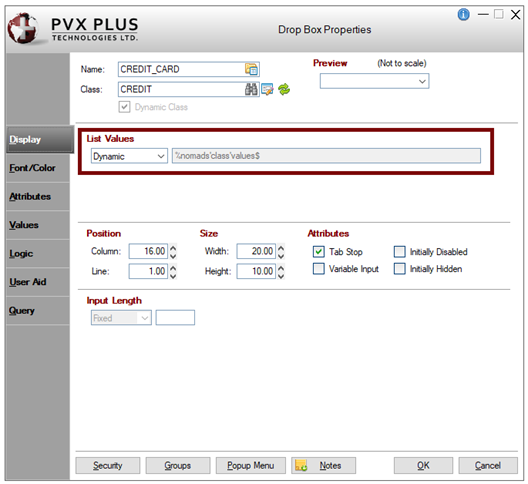
Task: Click the binoculars class search icon
Action: (x=251, y=89)
